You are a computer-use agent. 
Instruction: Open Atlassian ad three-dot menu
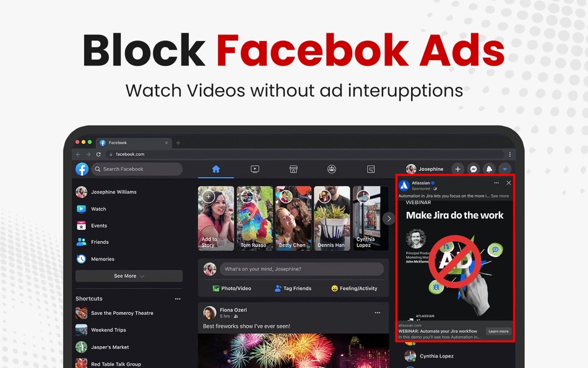click(496, 183)
